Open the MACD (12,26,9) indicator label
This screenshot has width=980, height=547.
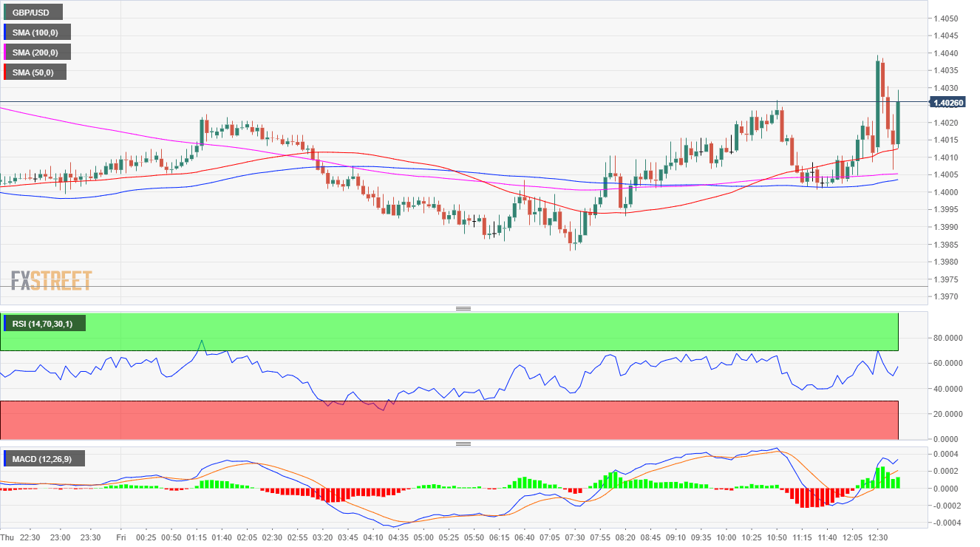coord(44,458)
